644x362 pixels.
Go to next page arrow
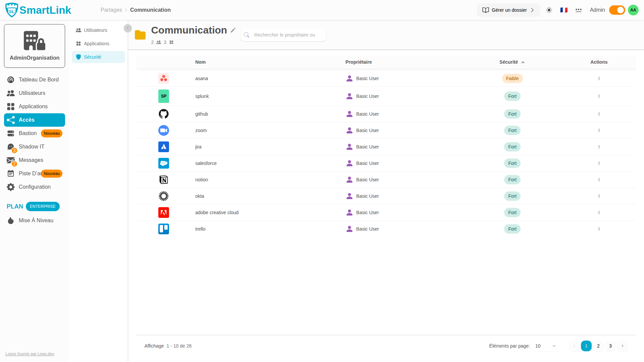pyautogui.click(x=623, y=346)
